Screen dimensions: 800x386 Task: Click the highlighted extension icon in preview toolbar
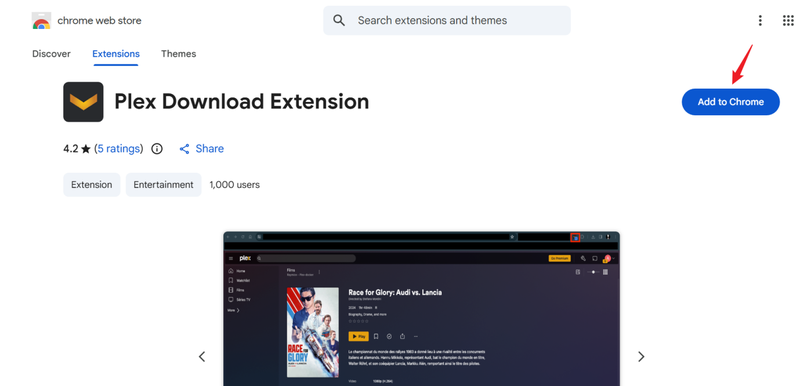pos(576,238)
